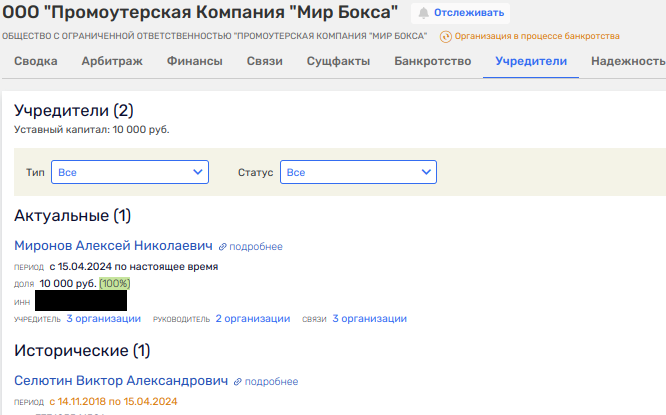
Task: Click Уставный капитал: 10 000 руб. text
Action: point(92,130)
